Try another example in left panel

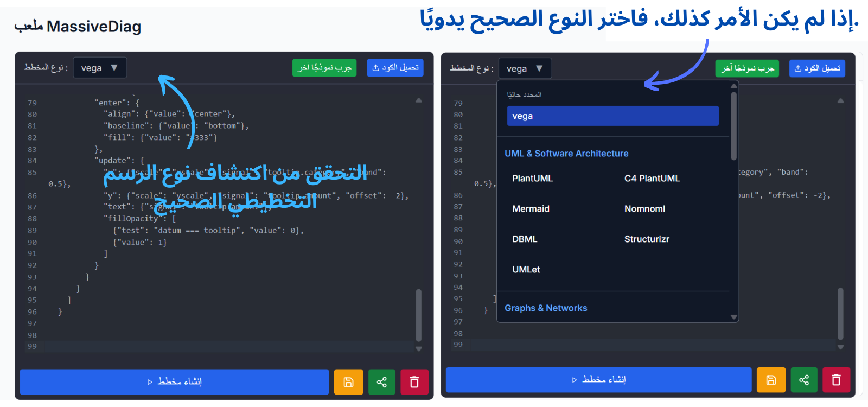pyautogui.click(x=324, y=68)
